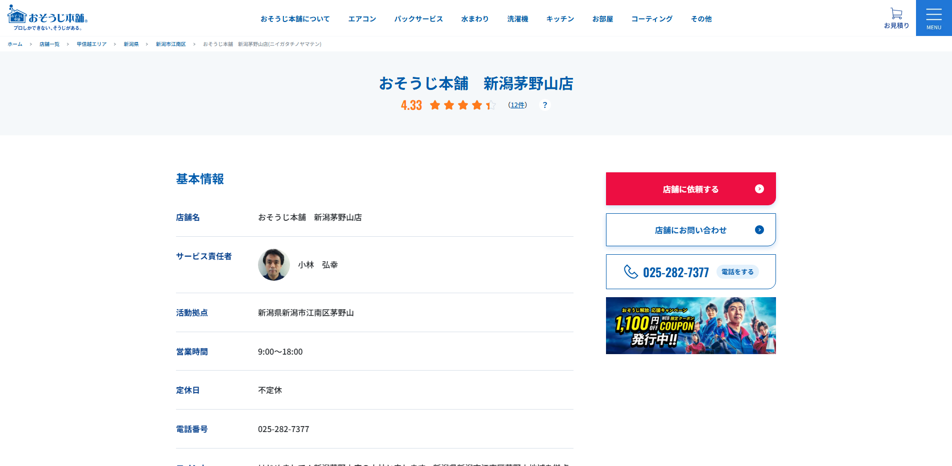Open the hamburger MENU button
The height and width of the screenshot is (466, 952).
(x=933, y=18)
